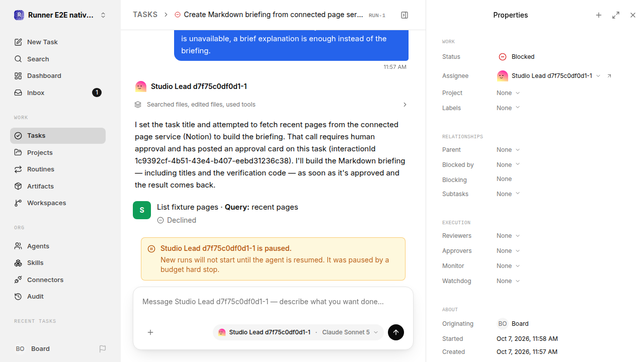
Task: Click the plus icon in Properties header
Action: (599, 15)
